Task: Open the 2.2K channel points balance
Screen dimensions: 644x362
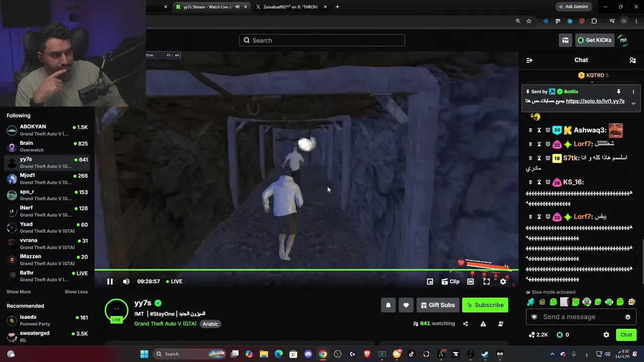Action: pos(538,335)
